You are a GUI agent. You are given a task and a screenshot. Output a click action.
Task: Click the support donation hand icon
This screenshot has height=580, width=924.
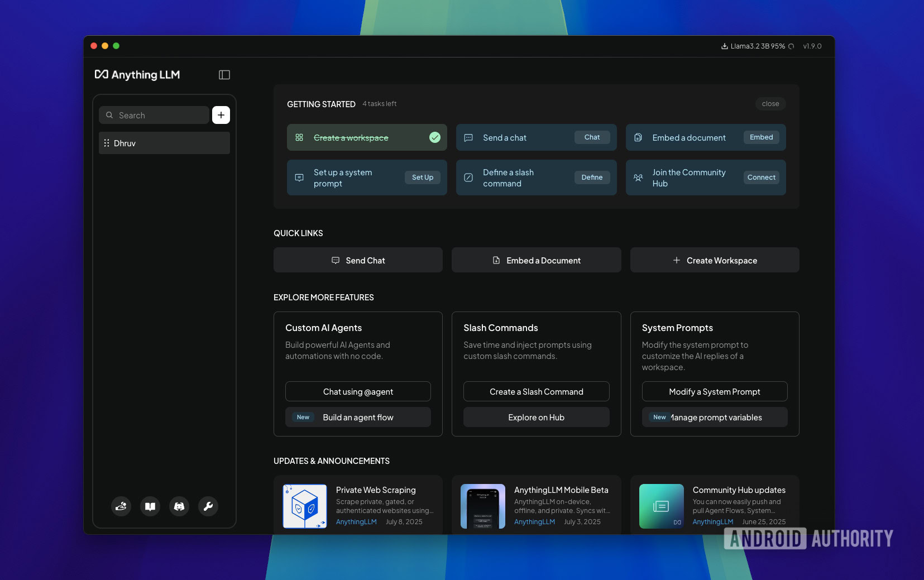pyautogui.click(x=121, y=506)
